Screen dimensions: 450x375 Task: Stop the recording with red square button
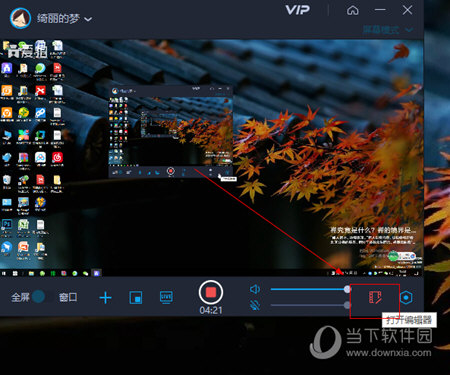[x=211, y=293]
